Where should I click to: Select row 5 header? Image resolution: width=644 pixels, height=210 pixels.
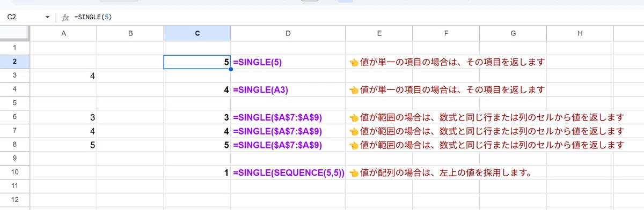pos(15,103)
